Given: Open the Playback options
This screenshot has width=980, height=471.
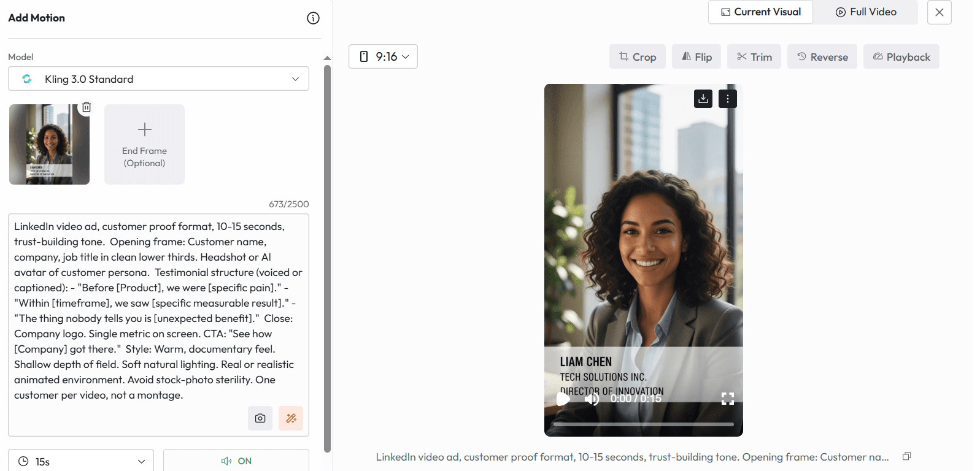Looking at the screenshot, I should tap(901, 56).
